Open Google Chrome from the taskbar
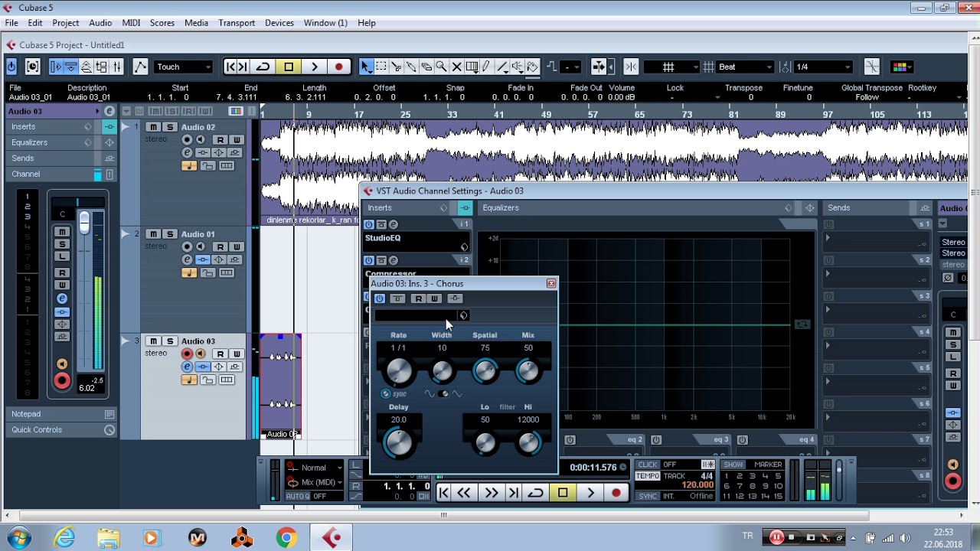980x551 pixels. 286,538
